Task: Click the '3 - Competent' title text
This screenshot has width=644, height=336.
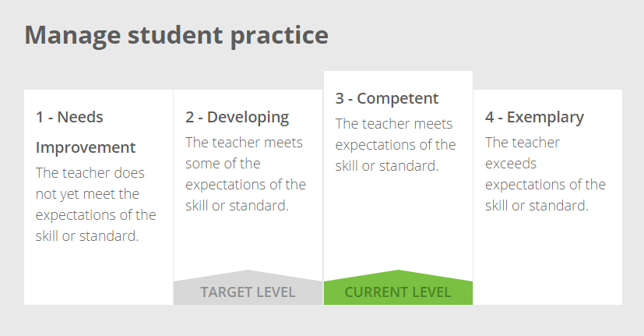Action: click(386, 99)
